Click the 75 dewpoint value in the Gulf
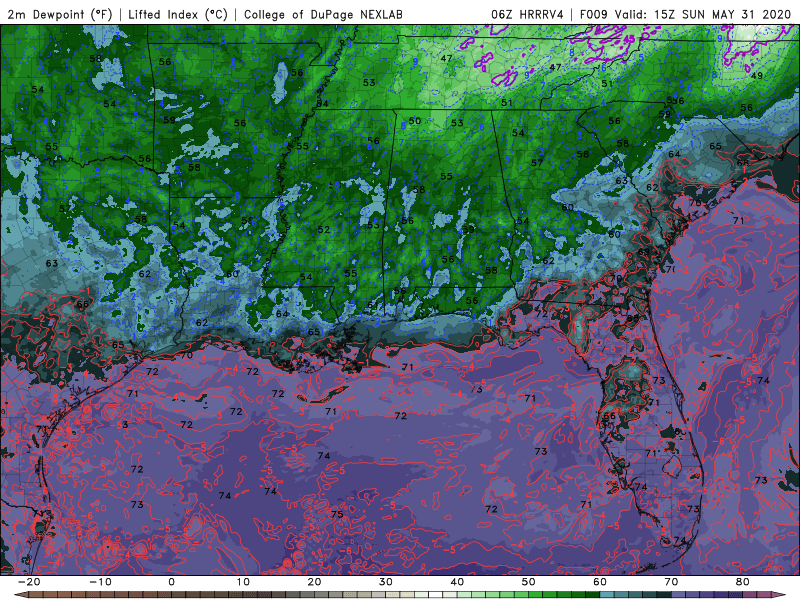This screenshot has width=800, height=600. [x=337, y=514]
